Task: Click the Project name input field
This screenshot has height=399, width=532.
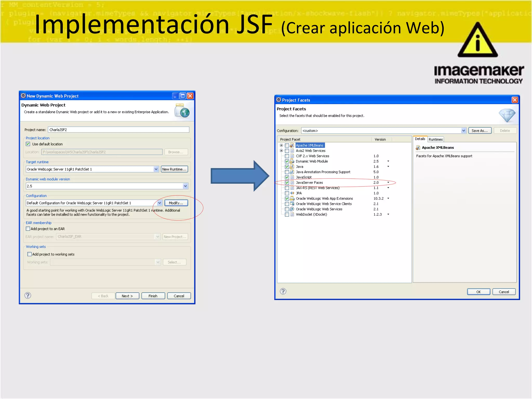Action: tap(118, 130)
